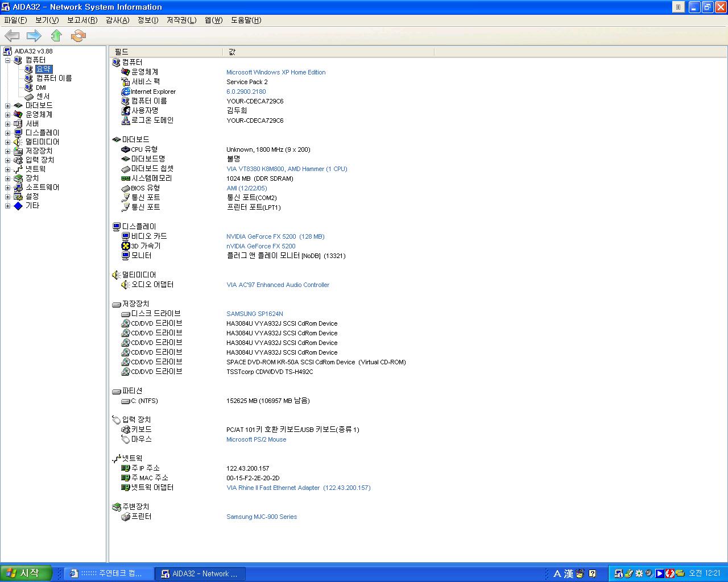Open VIA Rhine II Fast Ethernet Adapter link
Image resolution: width=728 pixels, height=582 pixels.
click(x=299, y=488)
